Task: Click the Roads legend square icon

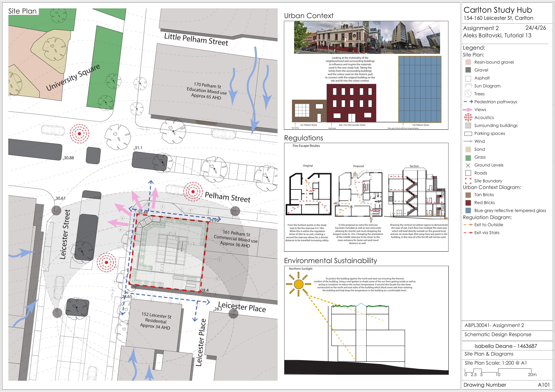Action: click(468, 173)
